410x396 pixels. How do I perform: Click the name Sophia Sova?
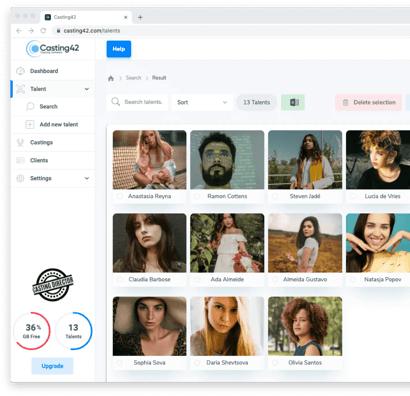pyautogui.click(x=149, y=363)
